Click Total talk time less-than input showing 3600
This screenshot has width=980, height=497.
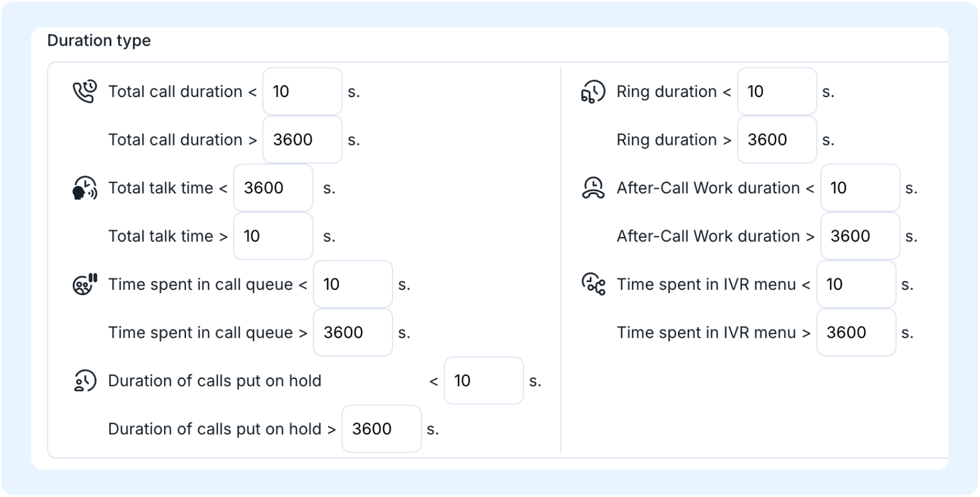tap(273, 188)
